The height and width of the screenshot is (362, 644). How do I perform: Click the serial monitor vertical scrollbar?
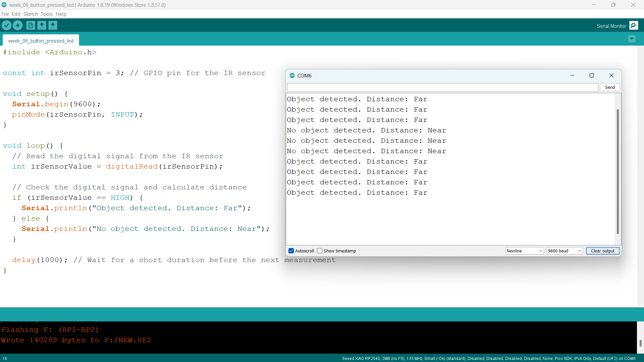click(618, 171)
